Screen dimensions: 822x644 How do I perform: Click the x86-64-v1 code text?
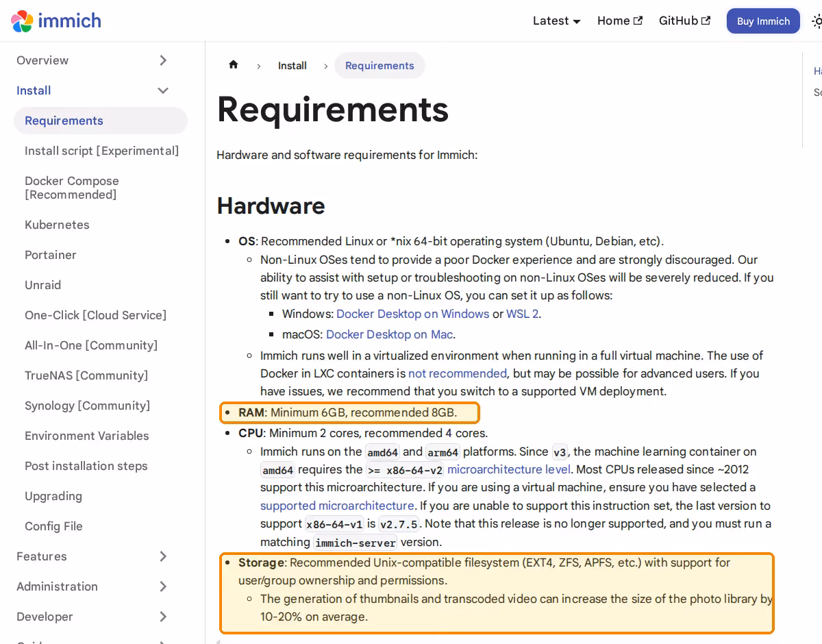334,524
